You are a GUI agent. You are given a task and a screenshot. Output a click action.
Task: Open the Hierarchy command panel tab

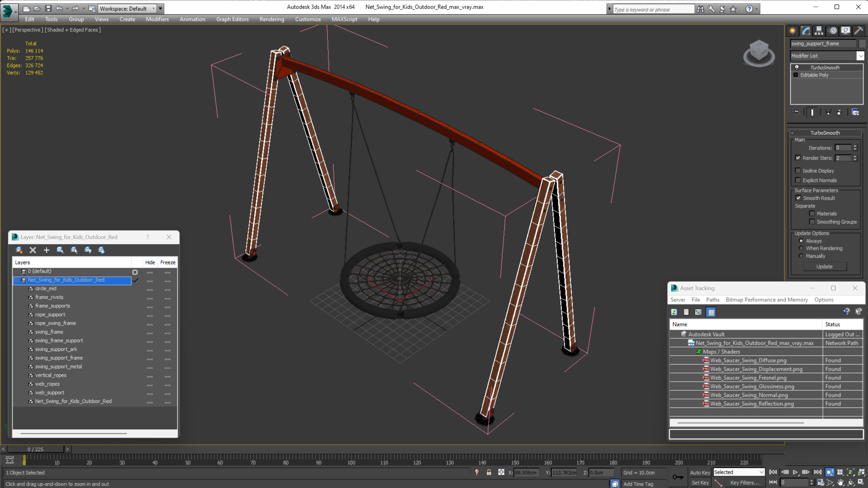[x=819, y=31]
